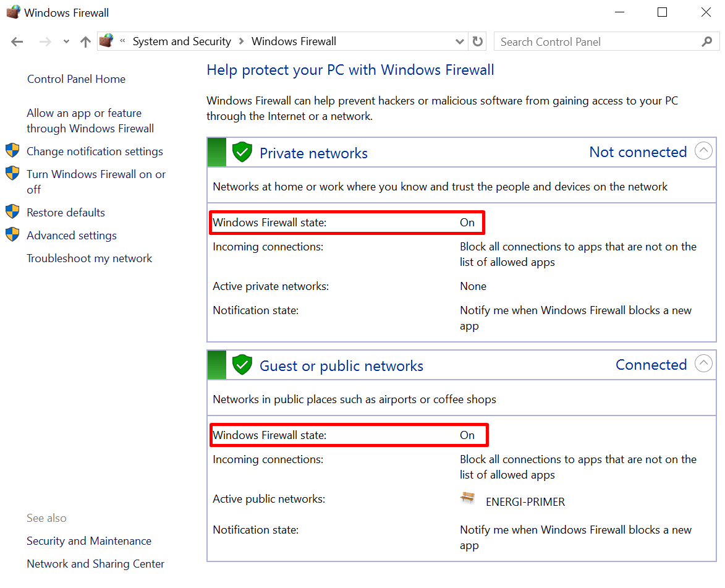Select System and Security breadcrumb

pyautogui.click(x=182, y=41)
